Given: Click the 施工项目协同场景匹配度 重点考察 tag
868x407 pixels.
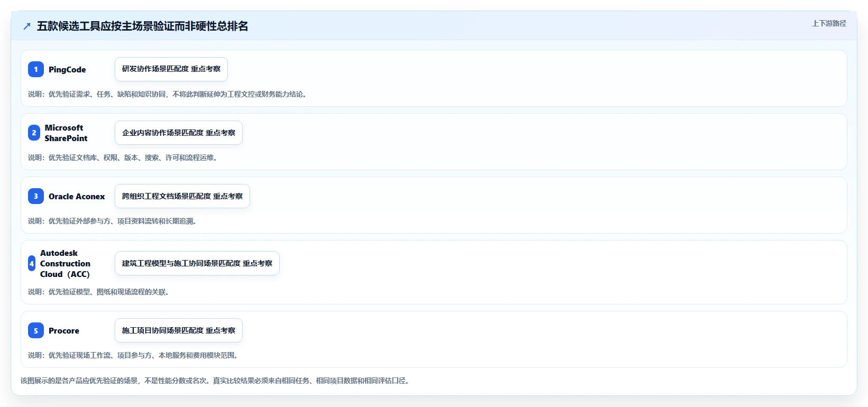Looking at the screenshot, I should [179, 330].
